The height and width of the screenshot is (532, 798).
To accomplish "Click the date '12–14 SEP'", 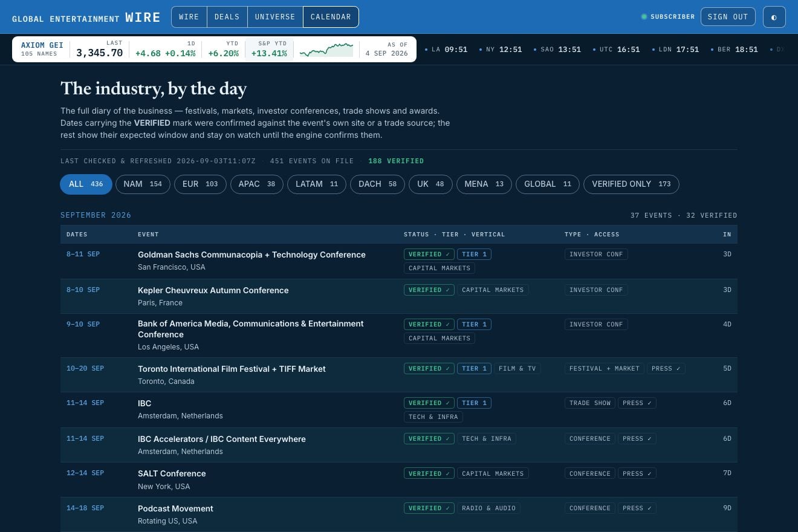I will click(x=85, y=473).
